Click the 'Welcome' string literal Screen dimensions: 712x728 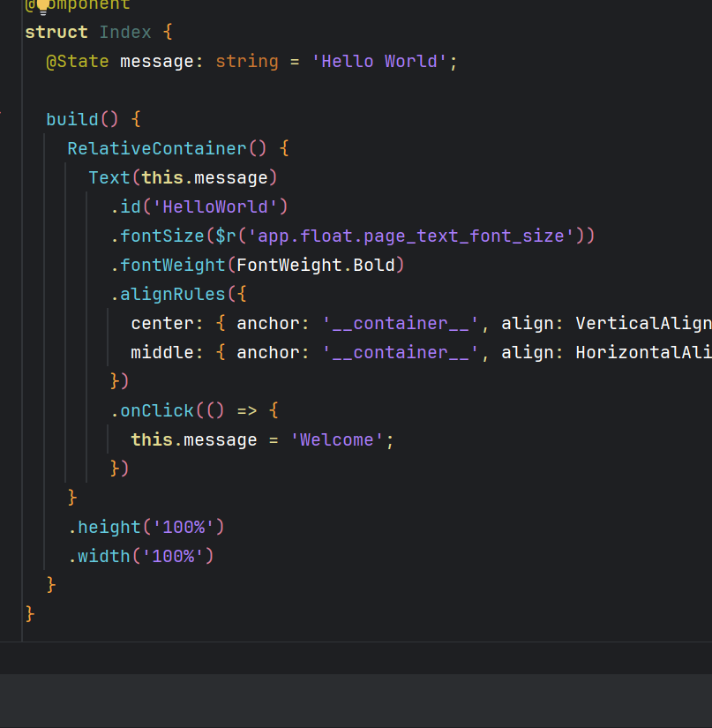click(x=337, y=440)
